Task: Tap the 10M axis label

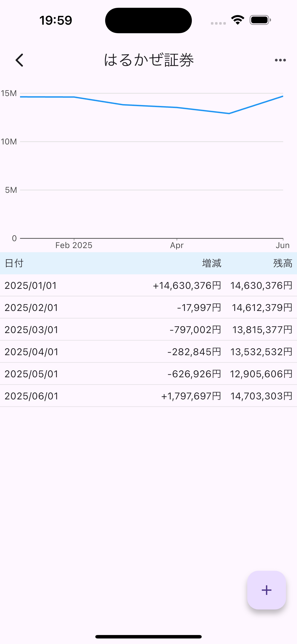Action: coord(9,142)
